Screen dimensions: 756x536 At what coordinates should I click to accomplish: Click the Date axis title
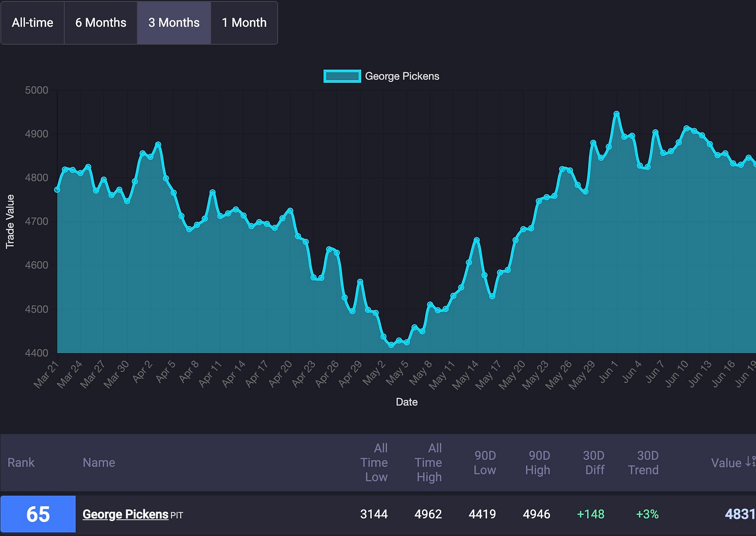pyautogui.click(x=407, y=402)
